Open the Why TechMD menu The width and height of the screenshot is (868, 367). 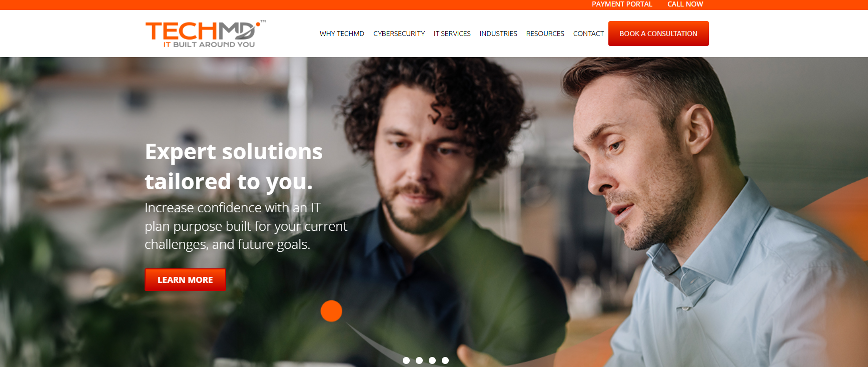click(x=342, y=34)
